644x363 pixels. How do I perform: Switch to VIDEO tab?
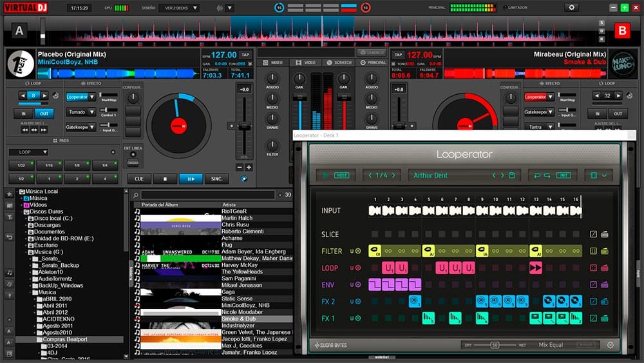point(305,63)
